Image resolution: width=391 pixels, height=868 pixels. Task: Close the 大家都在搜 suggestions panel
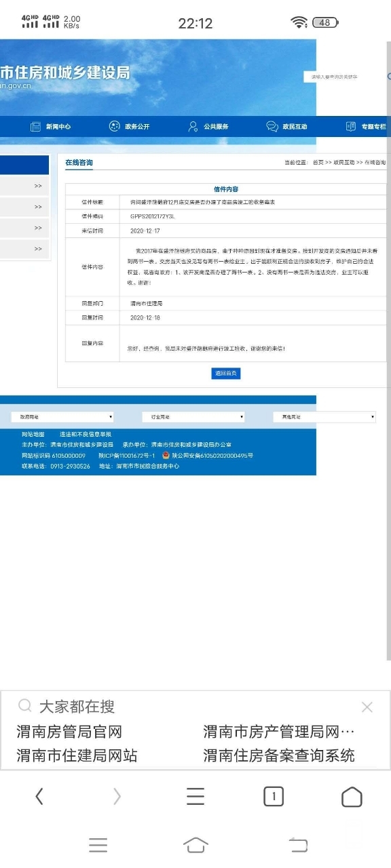point(367,707)
